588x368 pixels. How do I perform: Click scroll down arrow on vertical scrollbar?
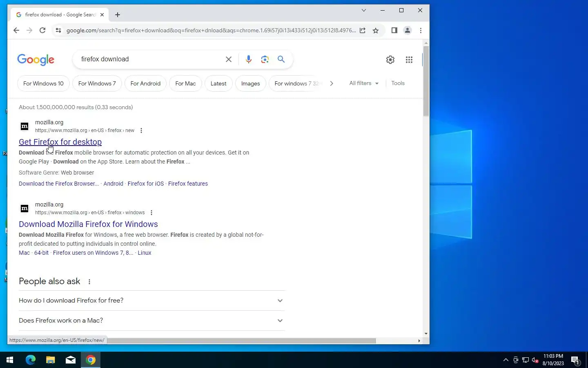[x=426, y=334]
